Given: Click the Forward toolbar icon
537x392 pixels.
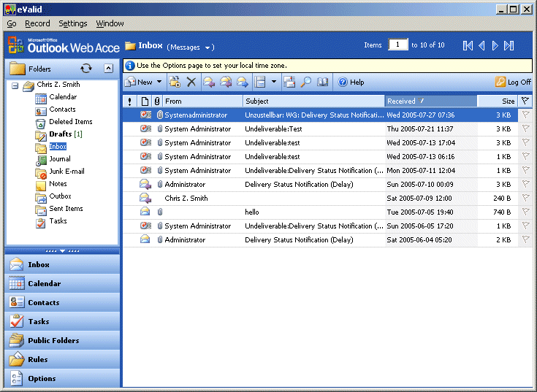Looking at the screenshot, I should (x=243, y=82).
